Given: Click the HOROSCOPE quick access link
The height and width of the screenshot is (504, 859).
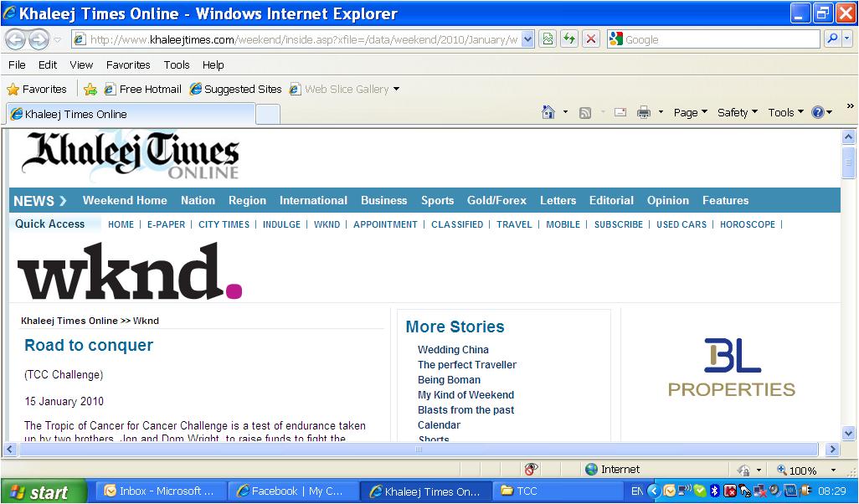Looking at the screenshot, I should [x=748, y=224].
